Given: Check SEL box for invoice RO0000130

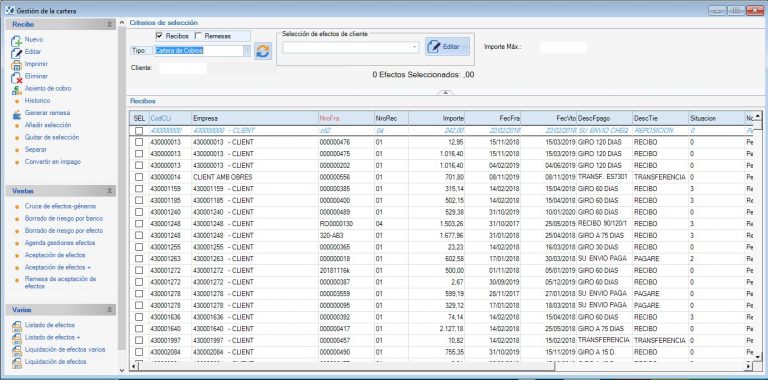Looking at the screenshot, I should (139, 224).
